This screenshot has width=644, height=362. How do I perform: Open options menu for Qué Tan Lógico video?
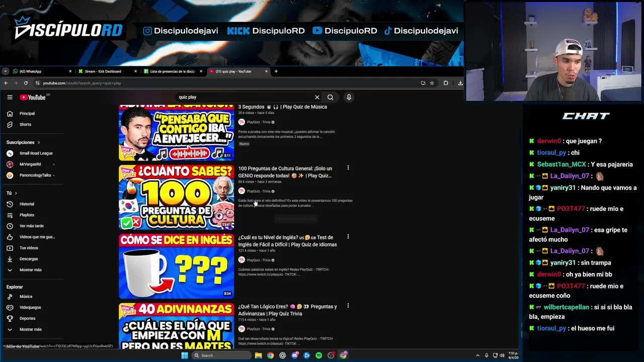(348, 306)
